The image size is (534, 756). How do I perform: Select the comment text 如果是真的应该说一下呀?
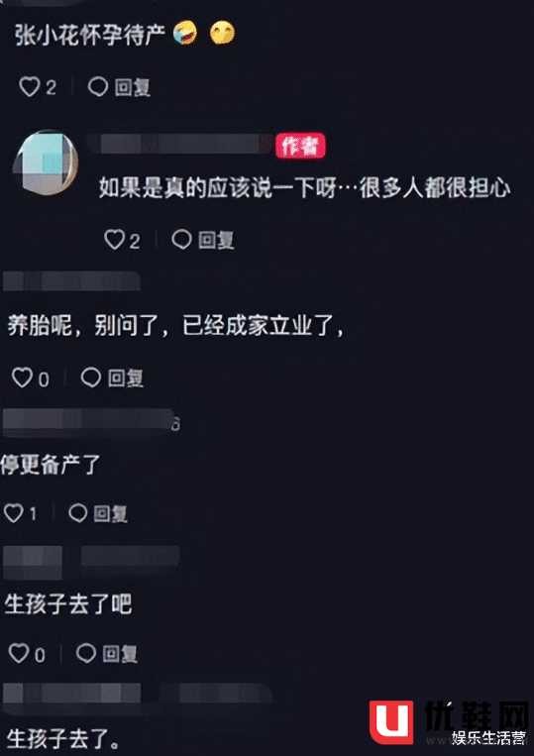click(217, 187)
